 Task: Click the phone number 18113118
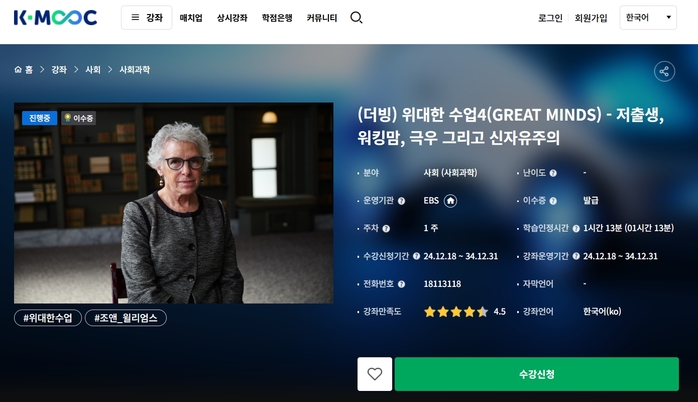(442, 284)
